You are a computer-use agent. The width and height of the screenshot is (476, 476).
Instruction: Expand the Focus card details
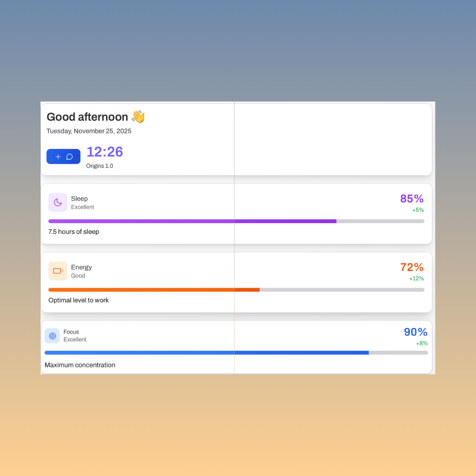point(237,347)
